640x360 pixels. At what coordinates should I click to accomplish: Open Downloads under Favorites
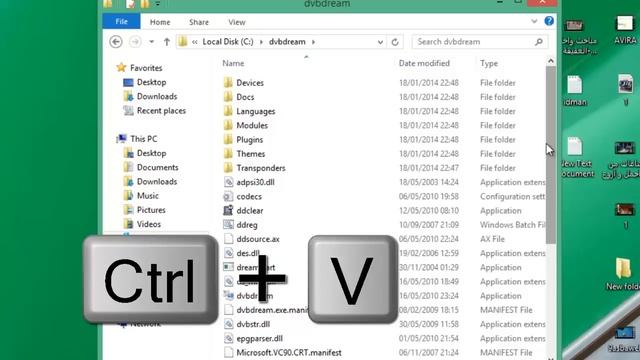click(x=157, y=96)
